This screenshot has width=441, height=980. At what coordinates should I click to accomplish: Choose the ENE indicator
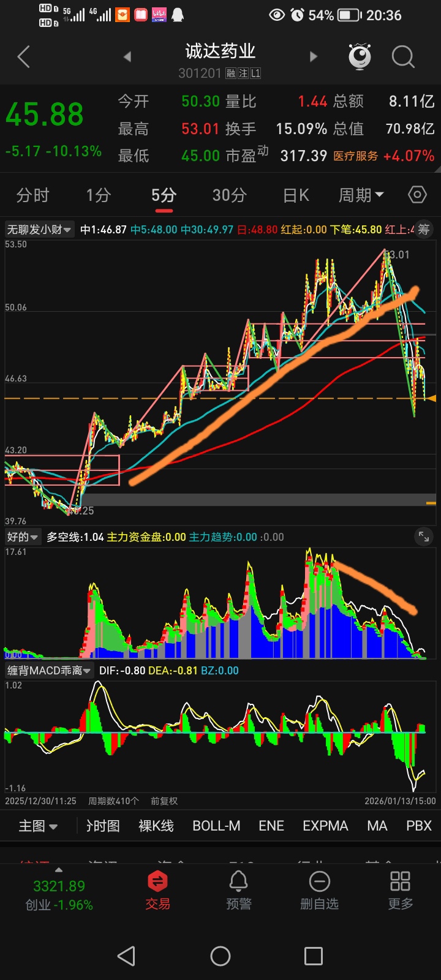(271, 826)
